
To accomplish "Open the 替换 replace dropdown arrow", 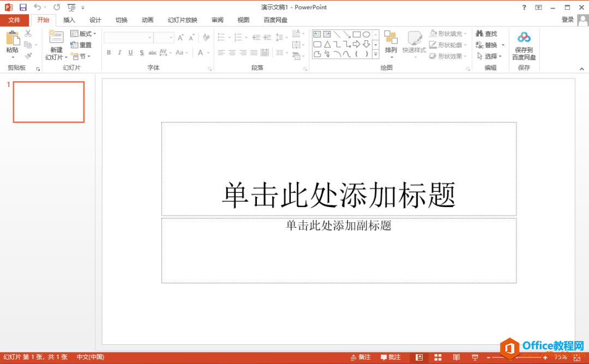I will tap(503, 45).
